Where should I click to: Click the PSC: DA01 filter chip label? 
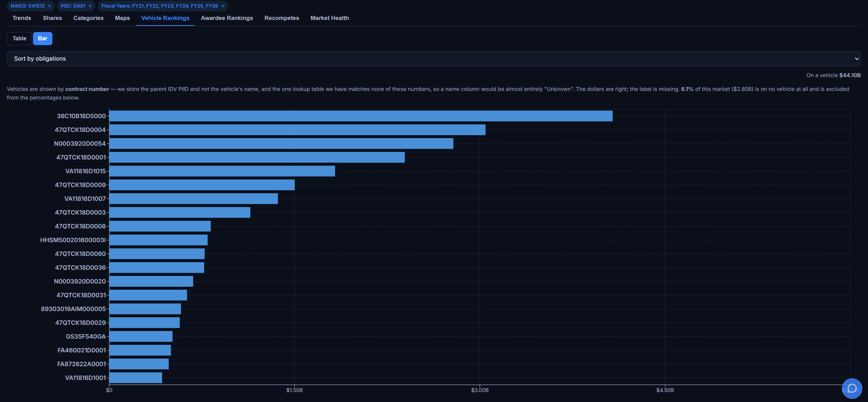73,6
